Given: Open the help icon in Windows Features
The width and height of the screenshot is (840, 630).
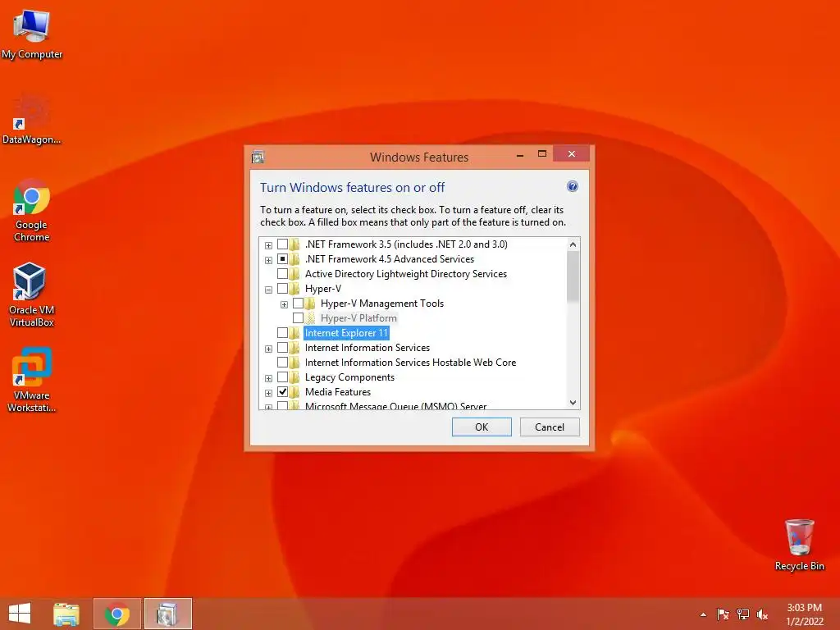Looking at the screenshot, I should coord(572,186).
